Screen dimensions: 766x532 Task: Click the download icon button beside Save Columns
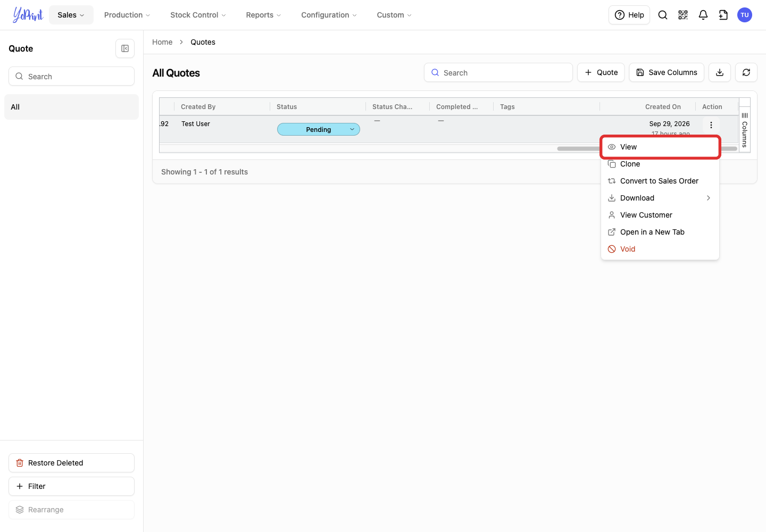click(720, 72)
